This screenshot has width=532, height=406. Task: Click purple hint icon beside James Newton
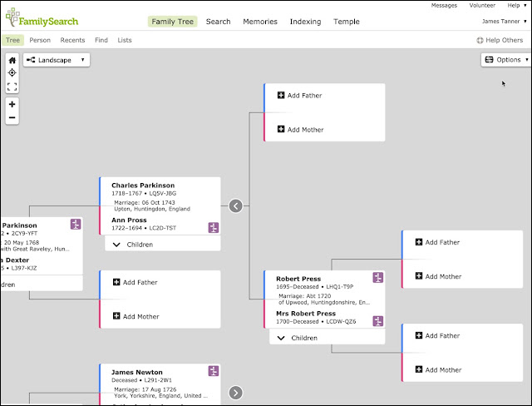214,371
